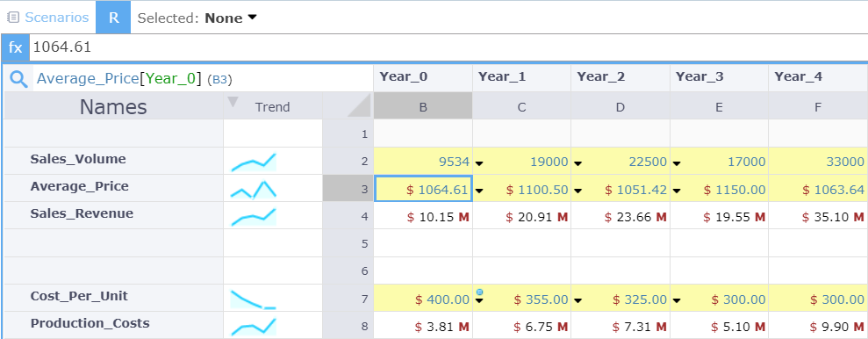Select the cell showing $ 20.91 M
The height and width of the screenshot is (339, 868).
521,216
